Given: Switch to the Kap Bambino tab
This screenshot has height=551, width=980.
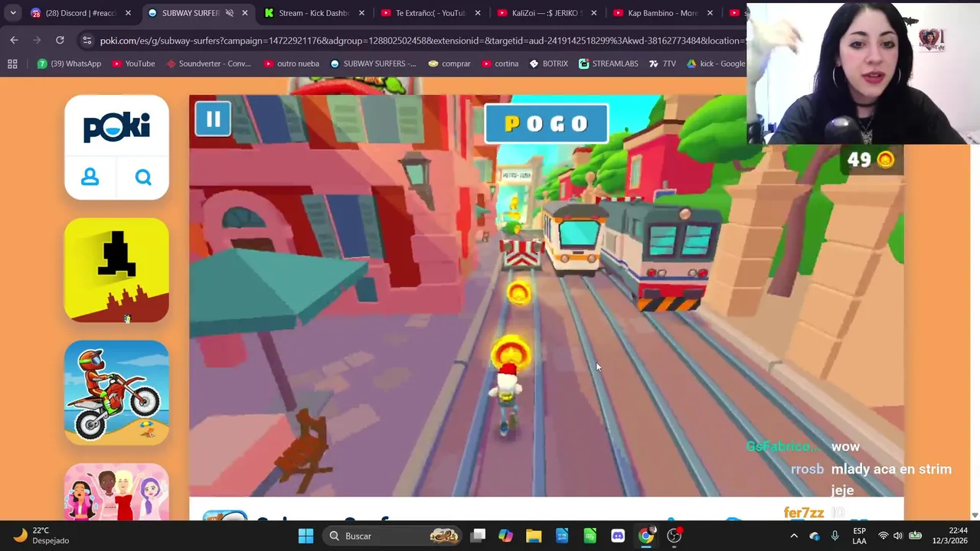Looking at the screenshot, I should point(663,13).
